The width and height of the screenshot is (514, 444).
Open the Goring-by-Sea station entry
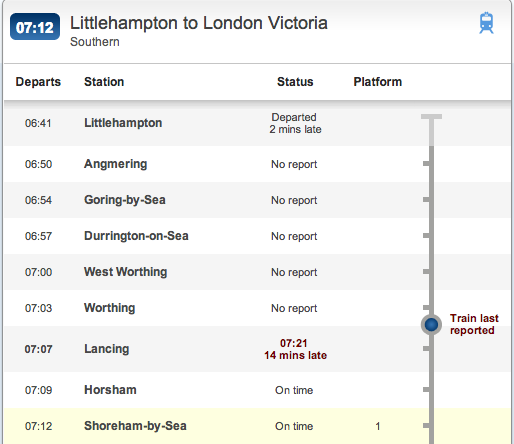[125, 200]
